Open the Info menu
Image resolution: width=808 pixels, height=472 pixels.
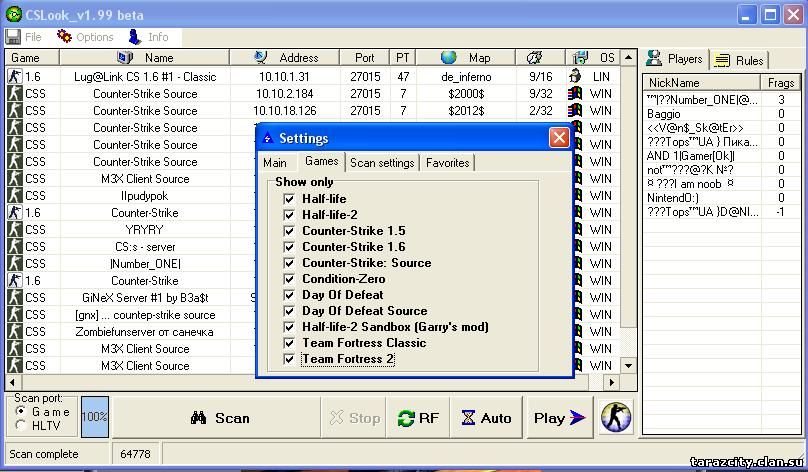point(148,37)
